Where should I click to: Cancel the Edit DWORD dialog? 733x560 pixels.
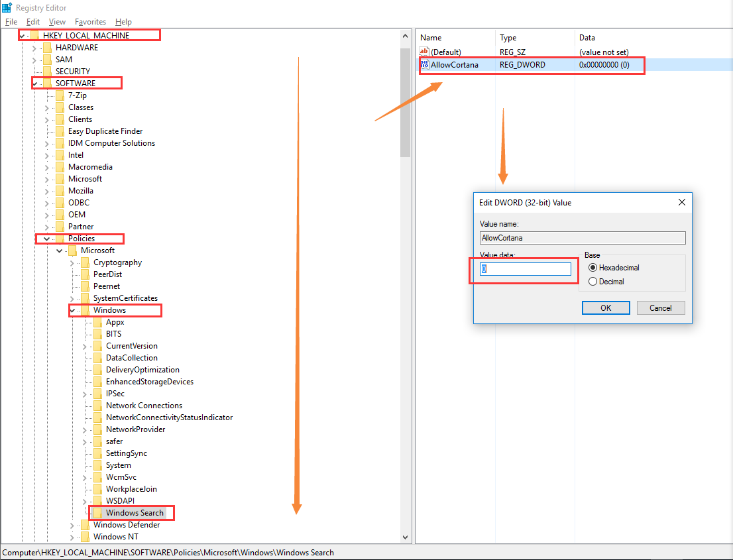[x=661, y=308]
